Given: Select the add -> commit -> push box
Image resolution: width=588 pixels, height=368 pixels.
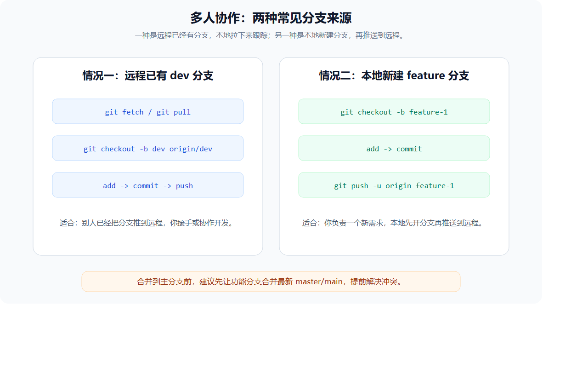Looking at the screenshot, I should pyautogui.click(x=148, y=185).
